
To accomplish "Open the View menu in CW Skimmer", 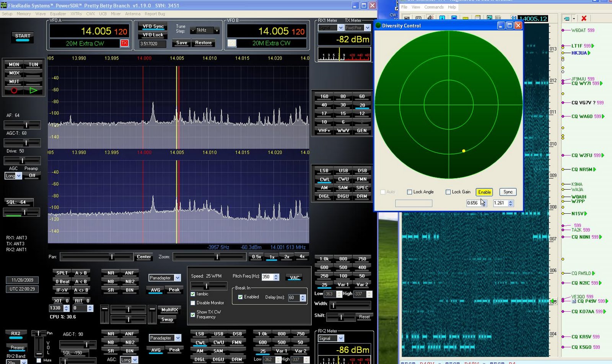I will 415,7.
